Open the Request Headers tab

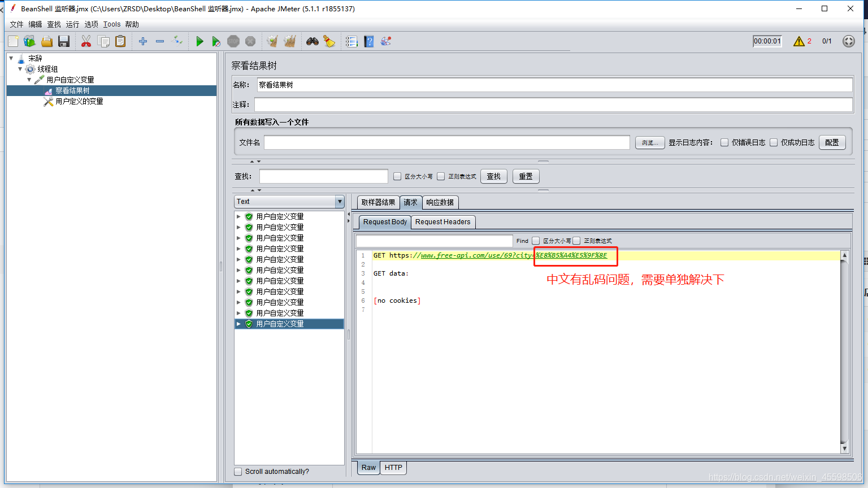[x=442, y=222]
